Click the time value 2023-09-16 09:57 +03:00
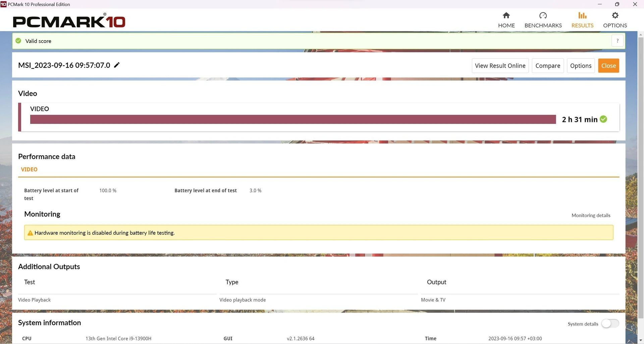 (x=515, y=339)
